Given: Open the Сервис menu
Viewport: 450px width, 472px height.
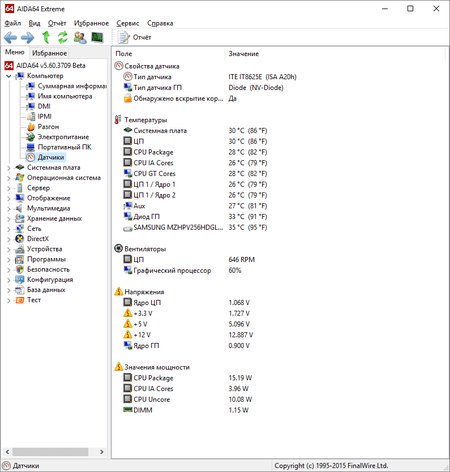Looking at the screenshot, I should pyautogui.click(x=128, y=23).
